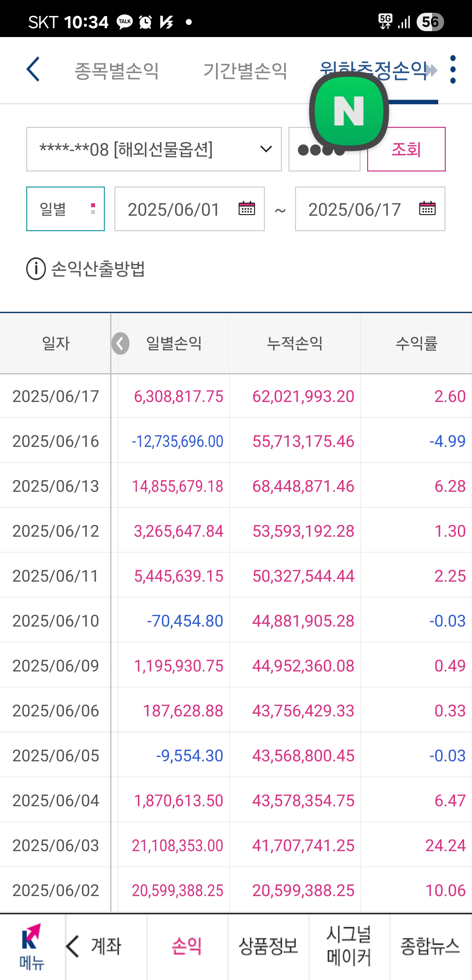Tap the info icon beside 손익산출방법
The width and height of the screenshot is (472, 980).
pos(36,269)
